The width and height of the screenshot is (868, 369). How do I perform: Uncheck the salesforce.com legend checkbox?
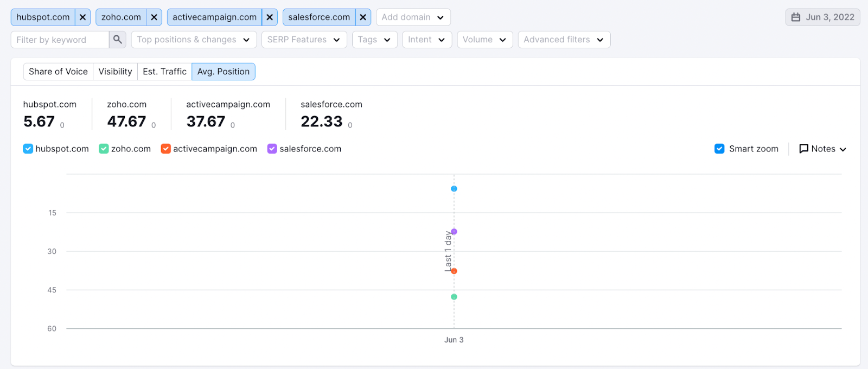point(272,149)
